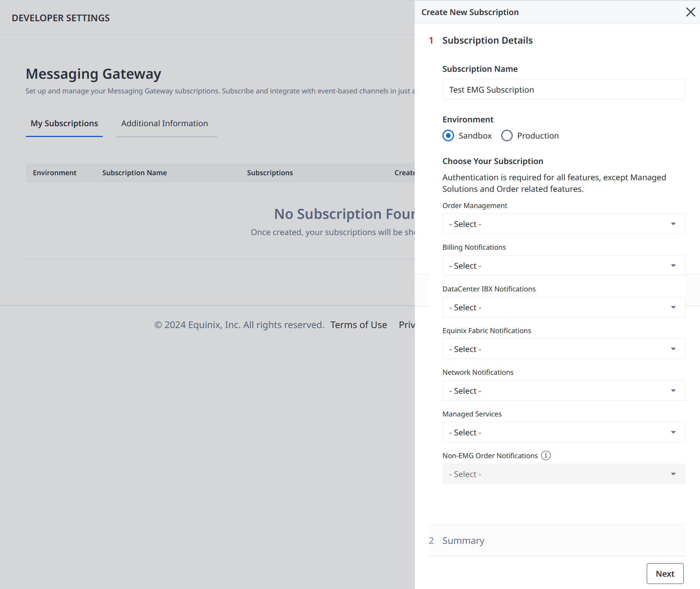Click the Next button
Viewport: 700px width, 589px height.
pyautogui.click(x=665, y=574)
